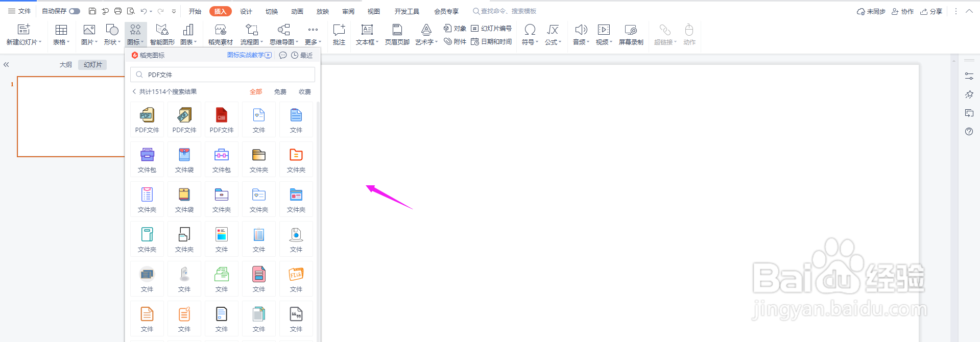980x342 pixels.
Task: Click the Redo arrow icon
Action: (161, 11)
